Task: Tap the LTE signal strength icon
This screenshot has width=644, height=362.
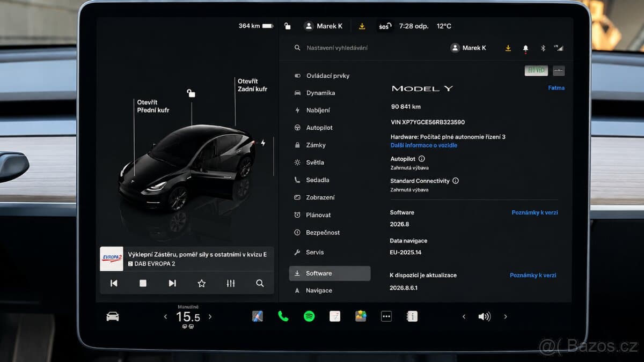Action: click(x=558, y=48)
